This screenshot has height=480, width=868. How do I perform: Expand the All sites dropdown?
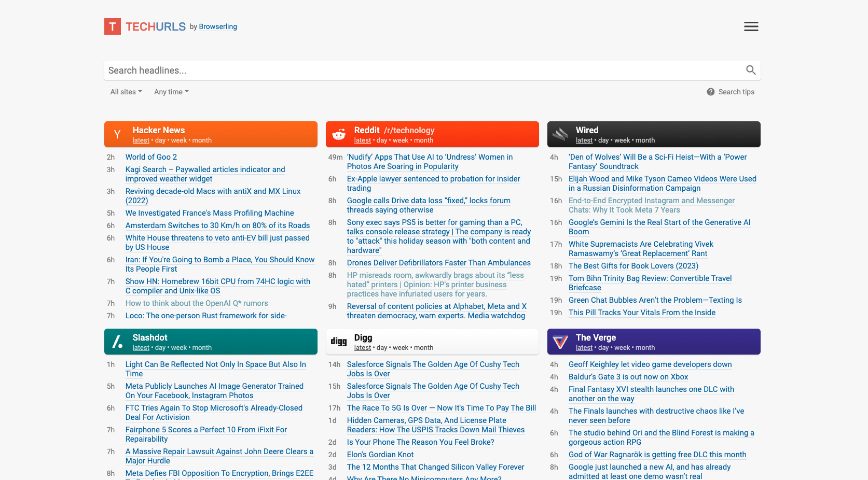click(x=126, y=92)
